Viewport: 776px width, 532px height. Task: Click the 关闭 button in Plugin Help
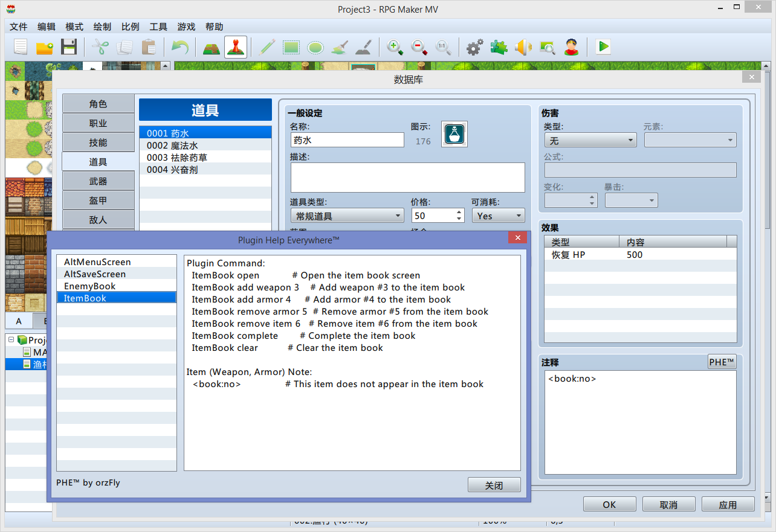(x=494, y=485)
